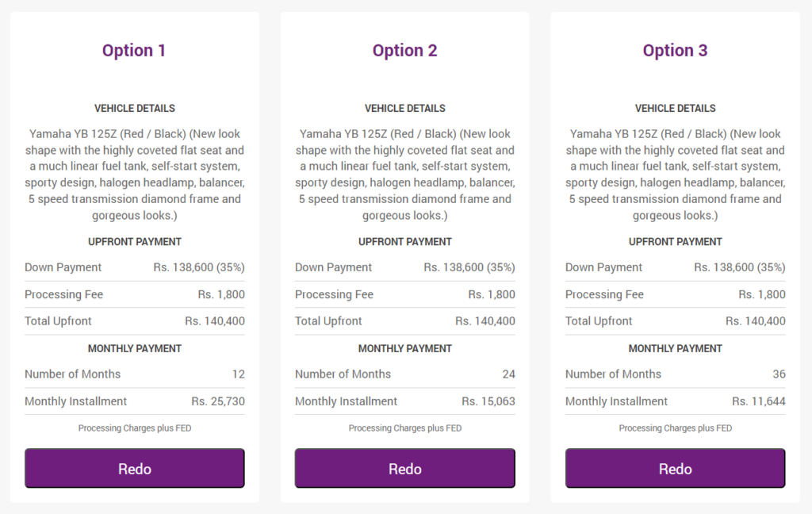
Task: Click Option 2 monthly installment Rs. 15,063
Action: pyautogui.click(x=488, y=401)
